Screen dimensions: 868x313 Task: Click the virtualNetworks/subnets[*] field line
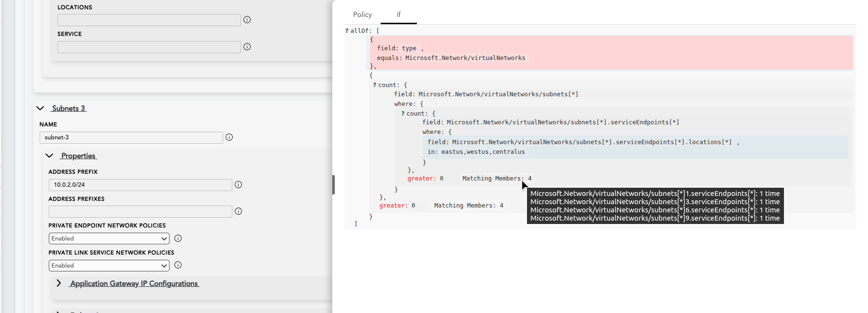[486, 94]
